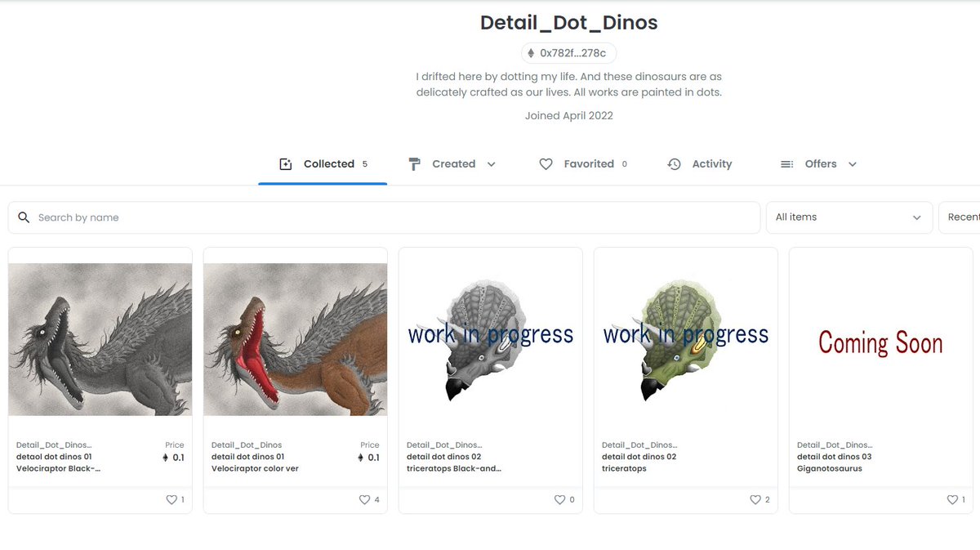980x550 pixels.
Task: Expand the Created tab chevron
Action: (491, 164)
